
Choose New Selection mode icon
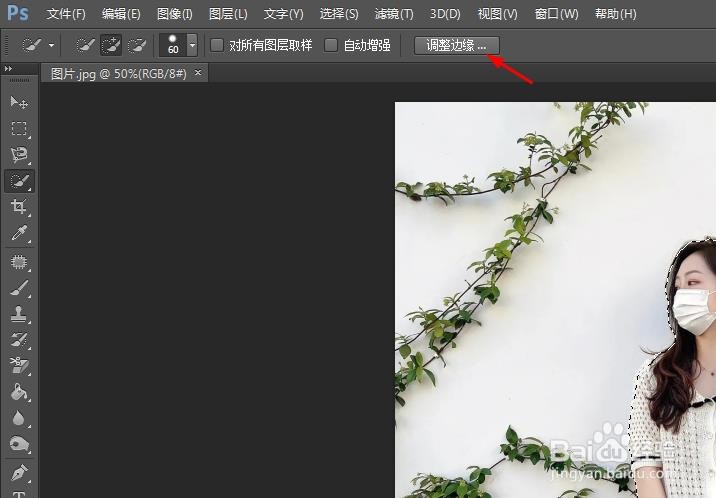(x=85, y=45)
